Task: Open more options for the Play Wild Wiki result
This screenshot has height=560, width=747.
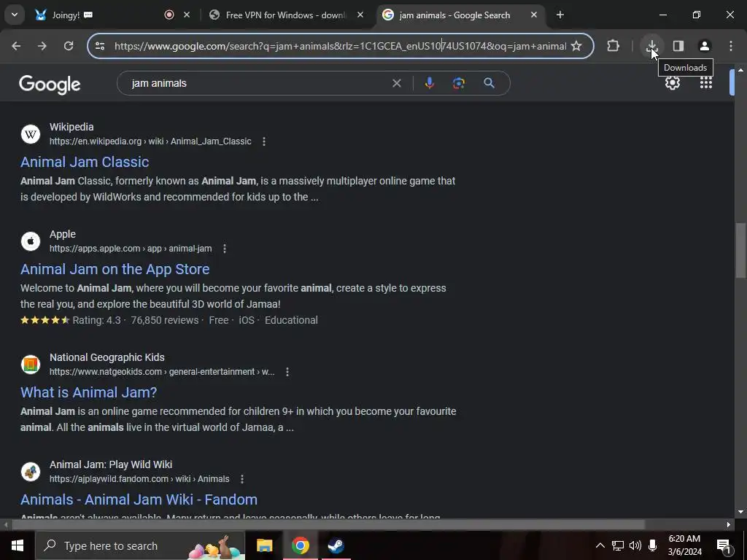Action: [242, 479]
